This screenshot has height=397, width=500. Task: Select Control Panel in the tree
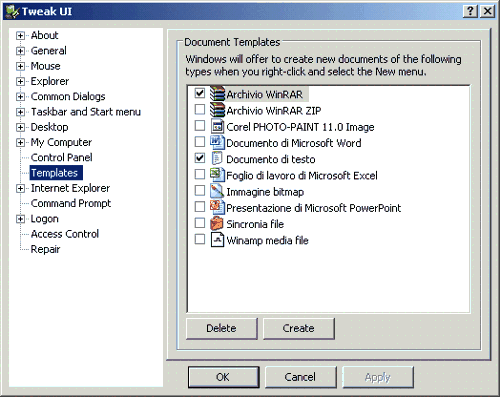[x=61, y=157]
